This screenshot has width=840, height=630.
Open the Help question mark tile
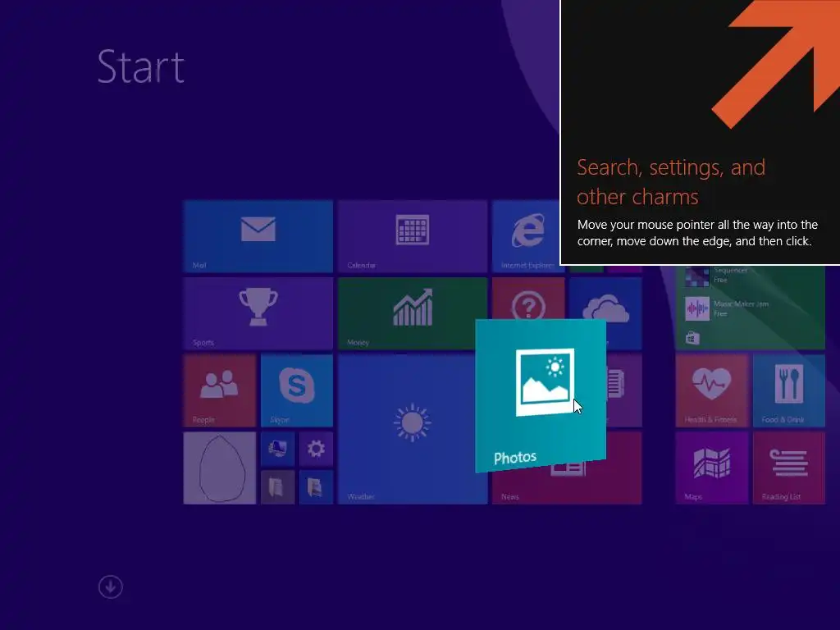528,299
